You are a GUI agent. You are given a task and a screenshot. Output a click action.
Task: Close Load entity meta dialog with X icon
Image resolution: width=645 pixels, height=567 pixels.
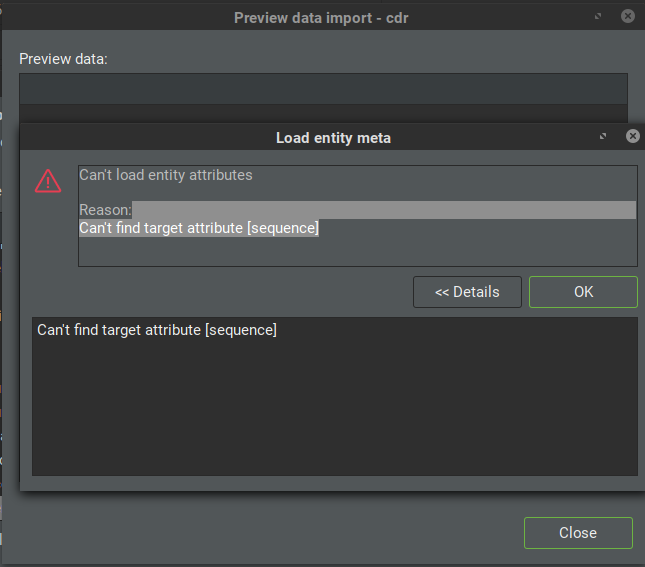point(632,136)
